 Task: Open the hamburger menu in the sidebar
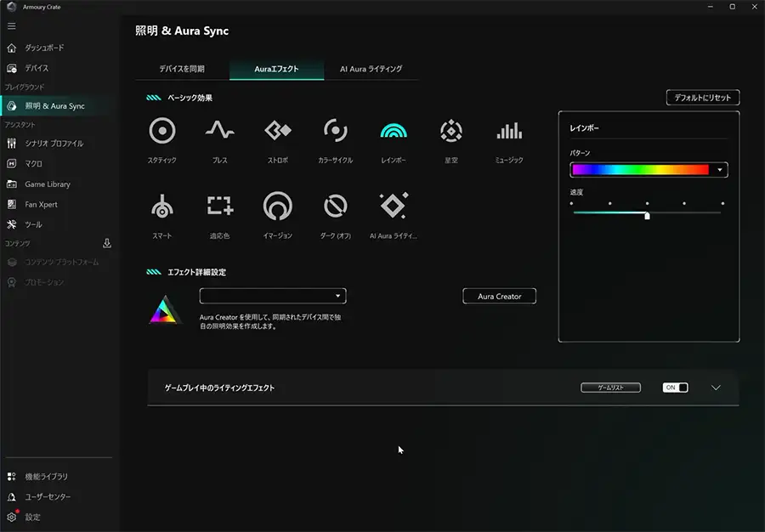[12, 26]
